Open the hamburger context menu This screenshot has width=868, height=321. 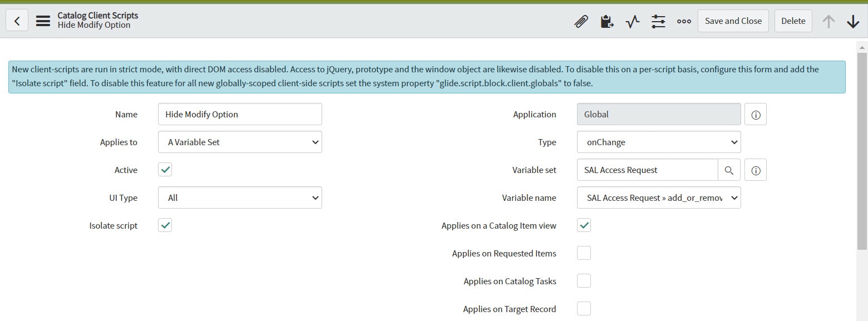[43, 21]
